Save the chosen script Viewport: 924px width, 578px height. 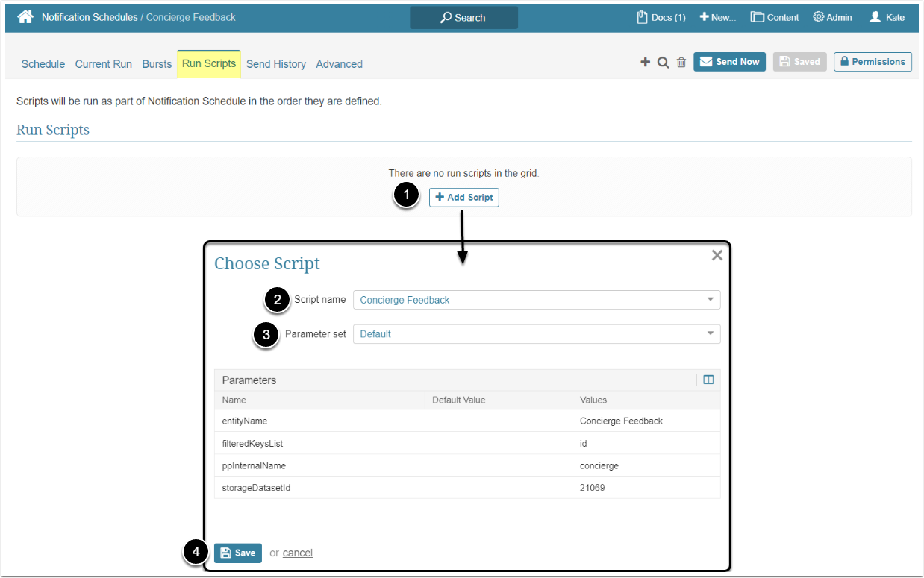(x=238, y=553)
